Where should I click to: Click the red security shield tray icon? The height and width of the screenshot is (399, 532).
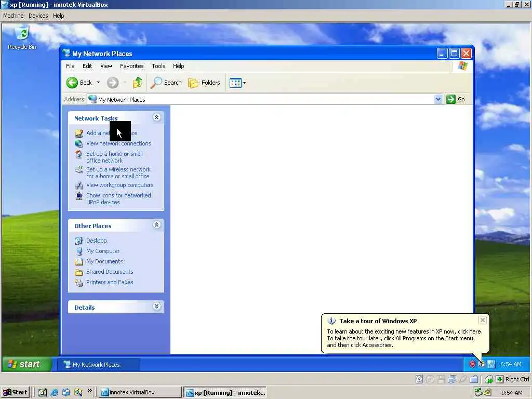point(472,364)
